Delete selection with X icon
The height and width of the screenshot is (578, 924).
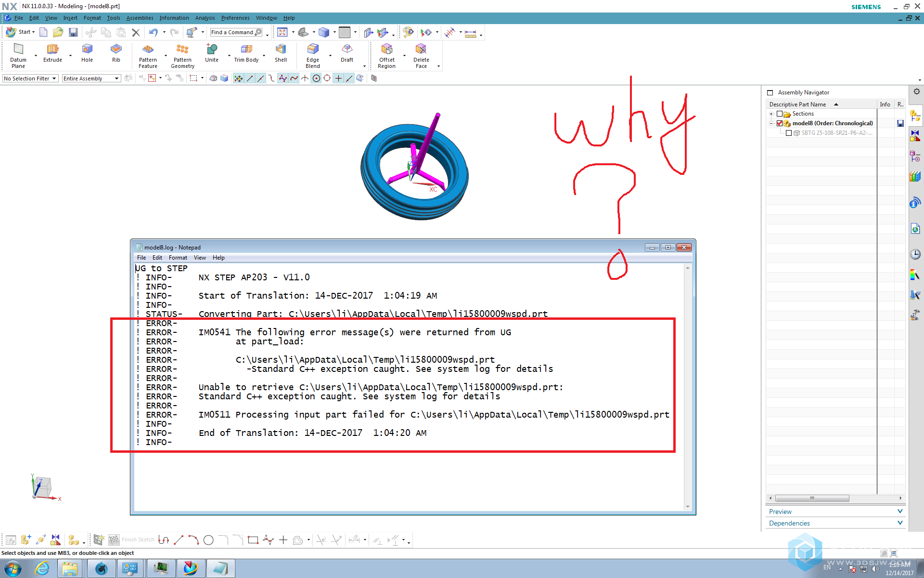[136, 33]
